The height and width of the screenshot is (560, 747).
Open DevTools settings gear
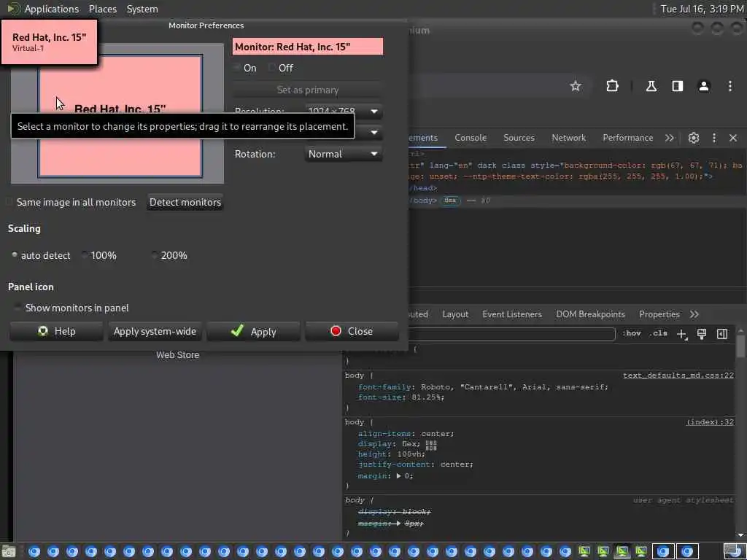coord(694,138)
